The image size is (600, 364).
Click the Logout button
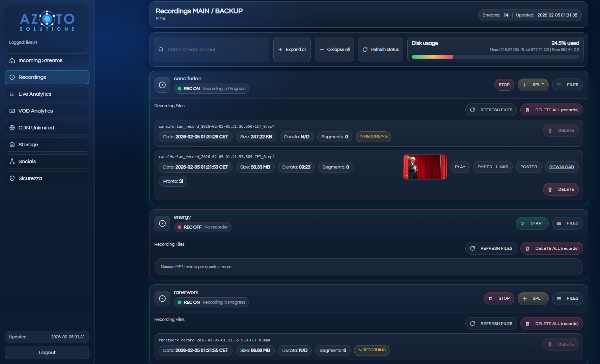[x=47, y=352]
